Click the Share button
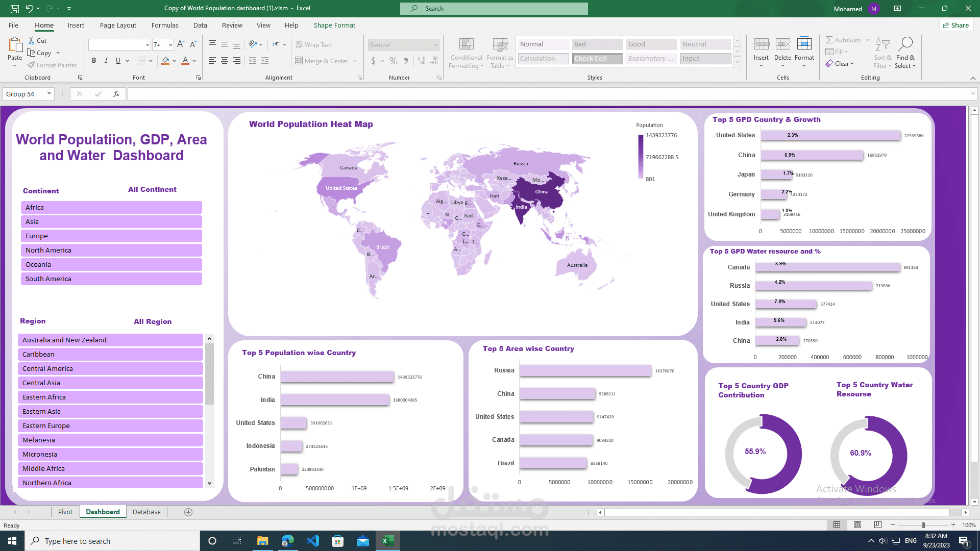Screen dimensions: 980x551 [957, 26]
